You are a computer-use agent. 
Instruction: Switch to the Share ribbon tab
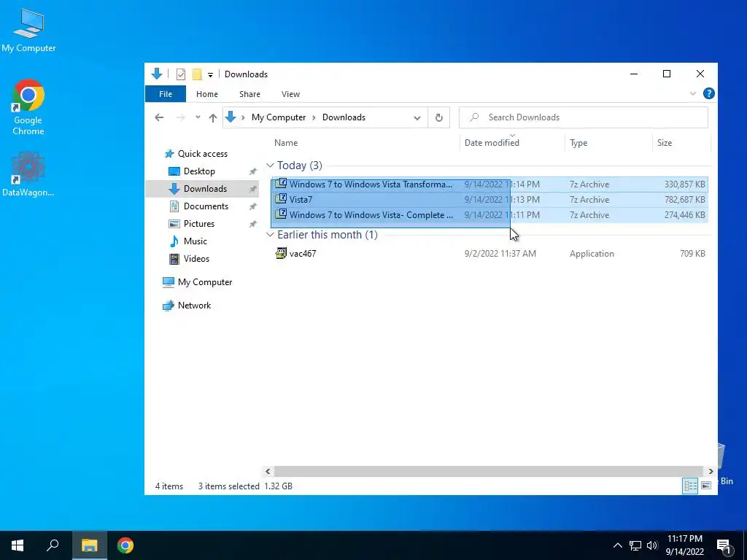[249, 94]
